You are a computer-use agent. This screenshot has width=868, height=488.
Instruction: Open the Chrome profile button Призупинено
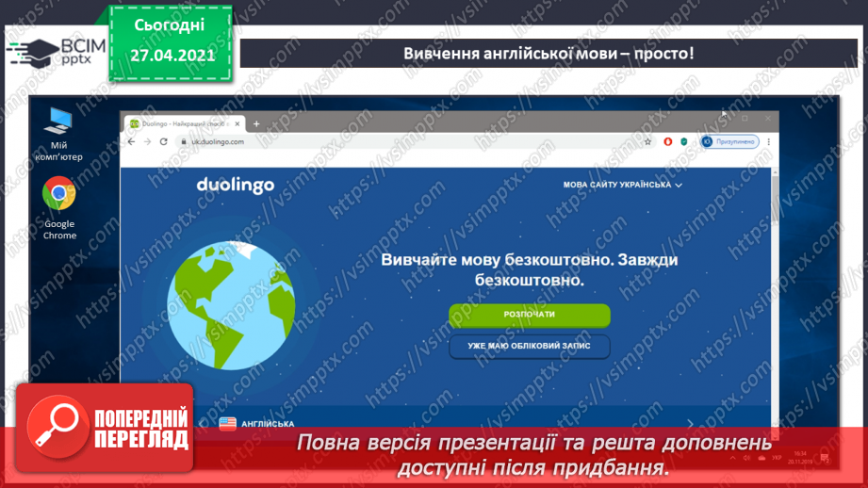(729, 141)
